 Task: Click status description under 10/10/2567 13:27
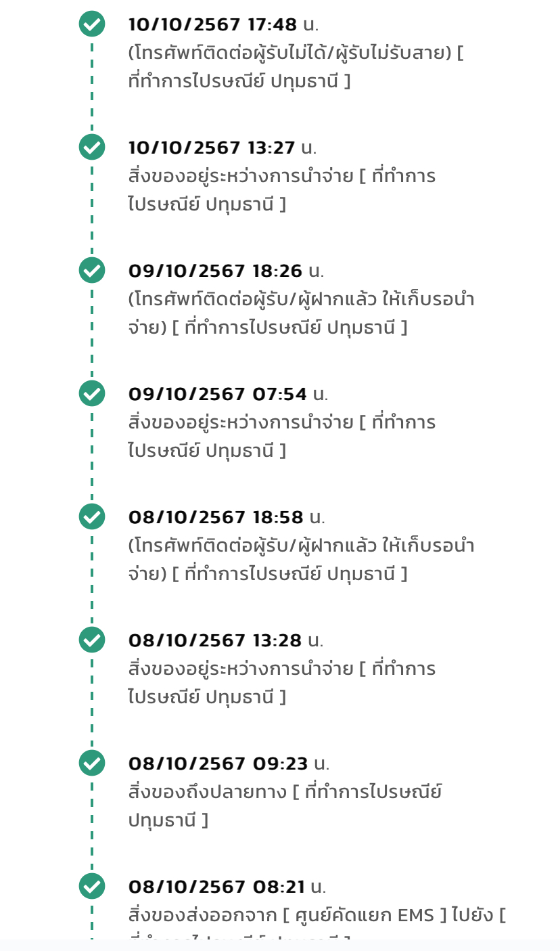click(281, 190)
